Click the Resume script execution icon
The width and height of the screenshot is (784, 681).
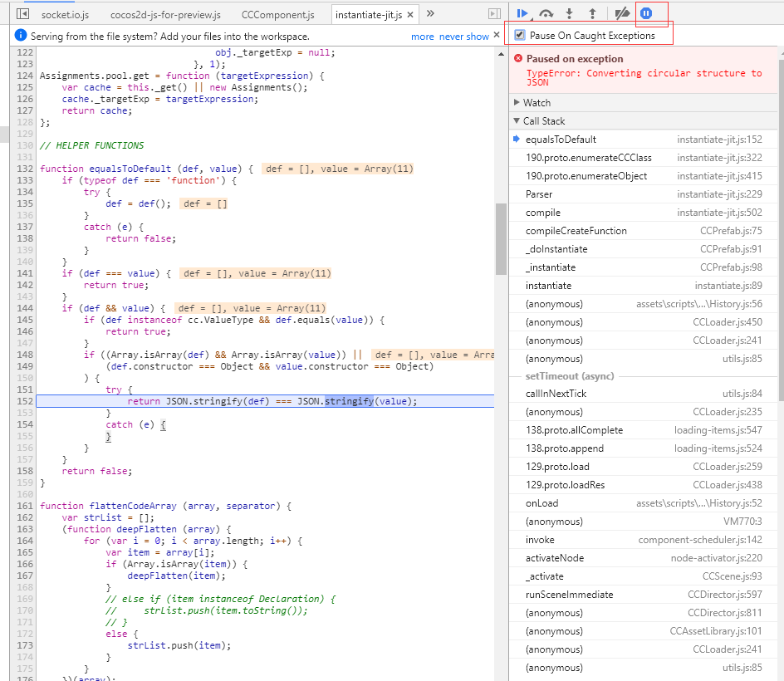click(x=522, y=13)
